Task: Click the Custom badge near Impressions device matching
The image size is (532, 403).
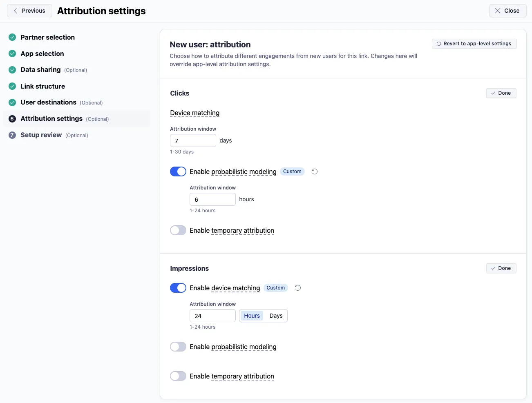Action: (276, 288)
